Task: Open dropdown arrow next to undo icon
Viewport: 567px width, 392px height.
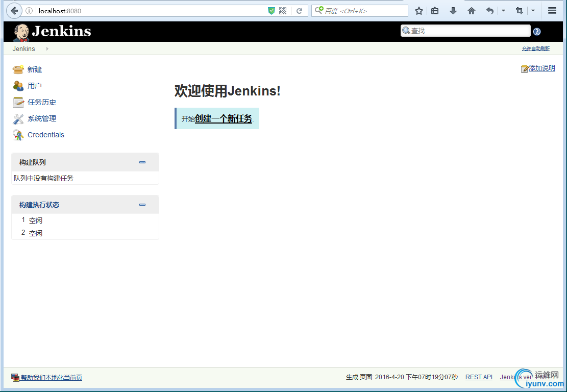Action: [x=503, y=11]
